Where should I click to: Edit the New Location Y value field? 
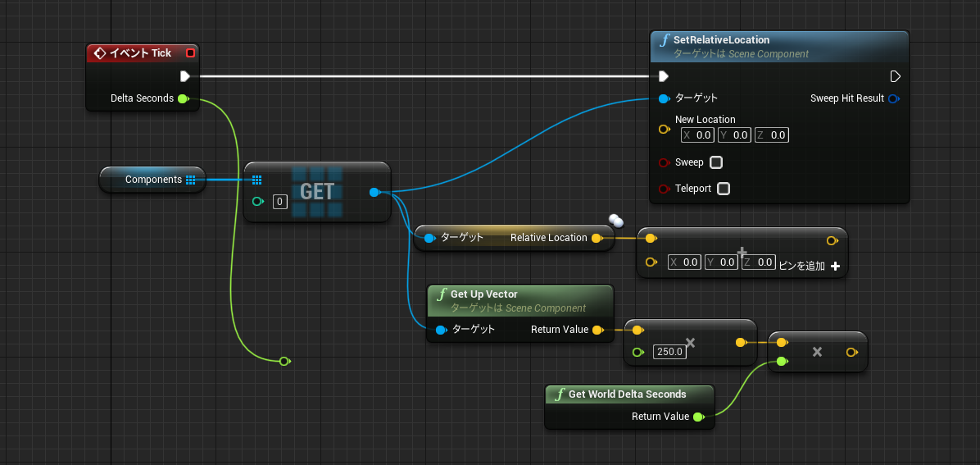(735, 135)
